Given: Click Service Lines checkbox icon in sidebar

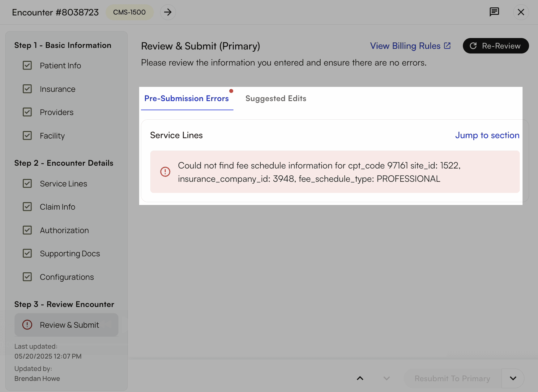Looking at the screenshot, I should tap(27, 183).
